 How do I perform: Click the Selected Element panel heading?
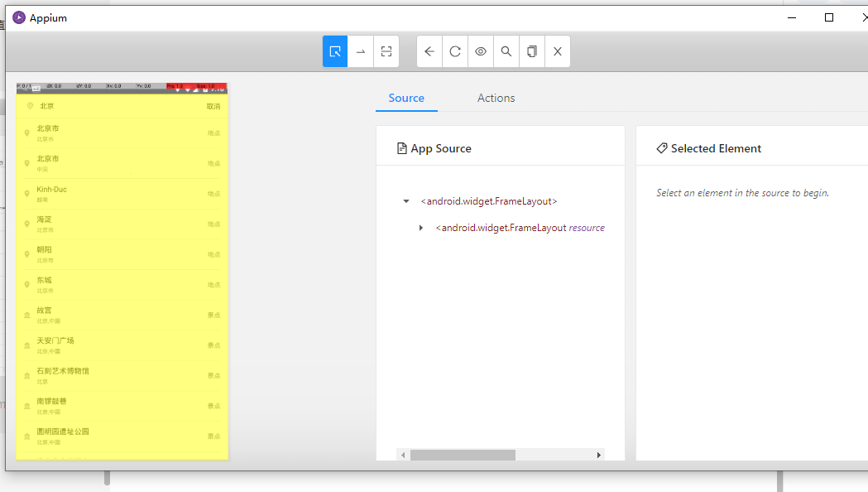tap(708, 148)
